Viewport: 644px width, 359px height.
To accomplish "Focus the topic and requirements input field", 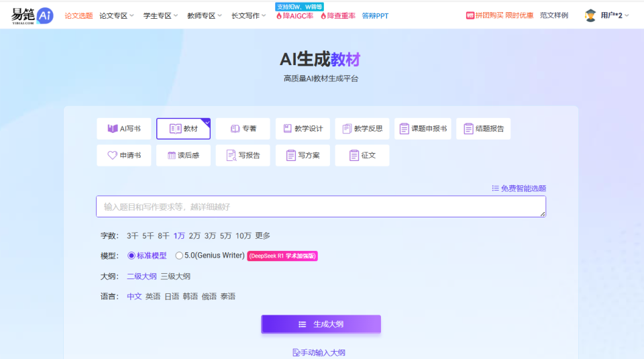I will [321, 206].
